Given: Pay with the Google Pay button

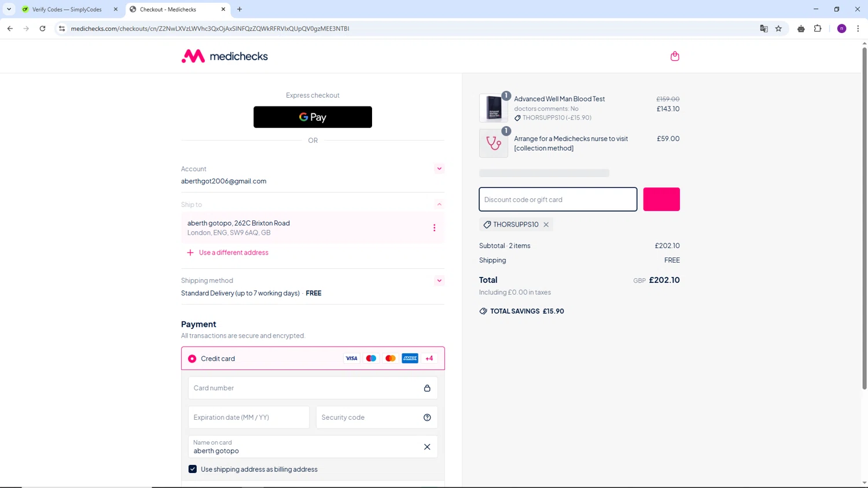Looking at the screenshot, I should pyautogui.click(x=312, y=117).
